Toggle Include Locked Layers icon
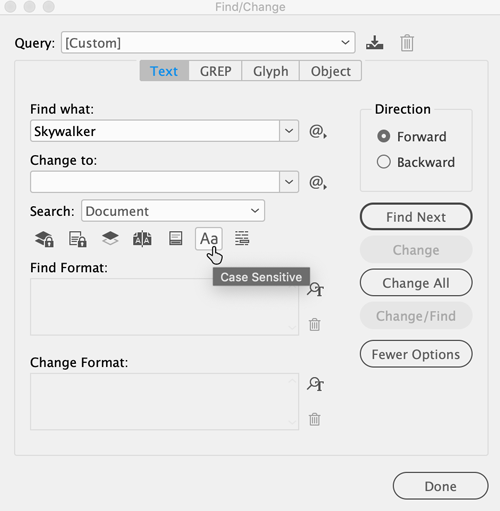The image size is (500, 511). pyautogui.click(x=44, y=239)
